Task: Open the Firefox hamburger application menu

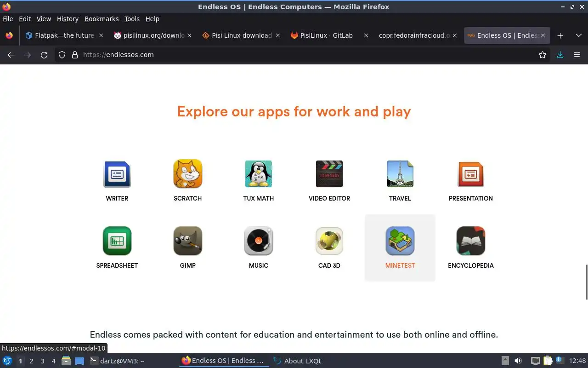Action: point(577,55)
